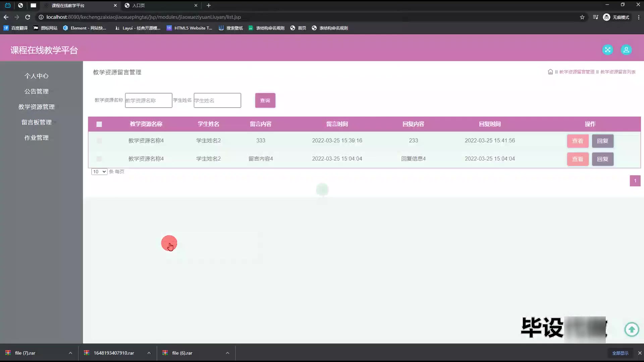The width and height of the screenshot is (644, 362).
Task: Click the scroll-to-top arrow icon
Action: 632,329
